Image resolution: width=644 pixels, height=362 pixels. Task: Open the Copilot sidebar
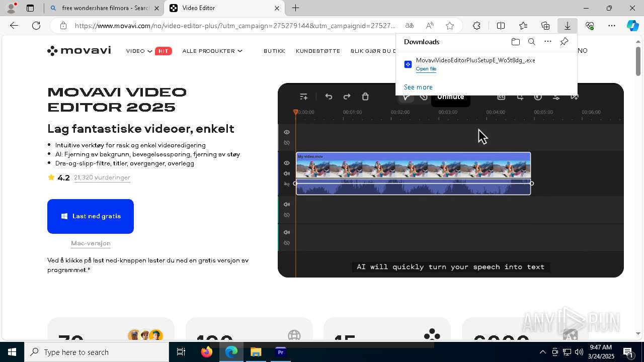(x=633, y=26)
